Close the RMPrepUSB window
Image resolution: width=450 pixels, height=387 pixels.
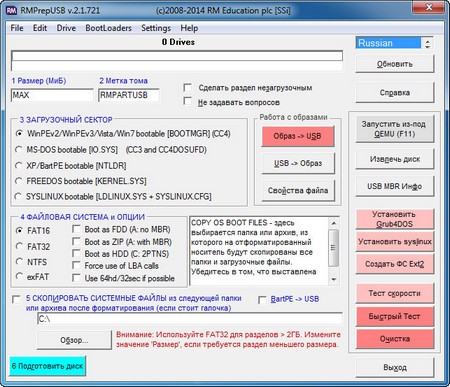pos(429,7)
